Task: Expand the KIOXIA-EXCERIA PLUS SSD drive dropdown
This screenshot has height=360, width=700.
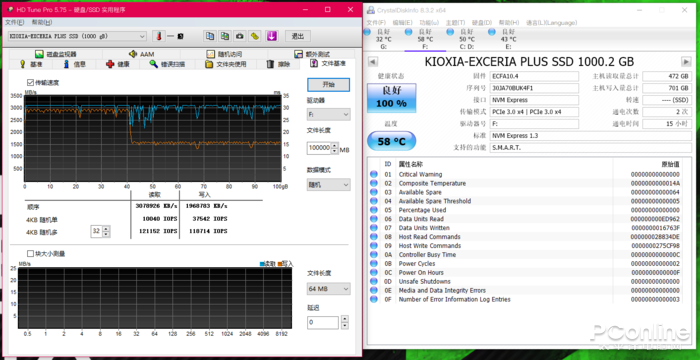Action: click(77, 36)
